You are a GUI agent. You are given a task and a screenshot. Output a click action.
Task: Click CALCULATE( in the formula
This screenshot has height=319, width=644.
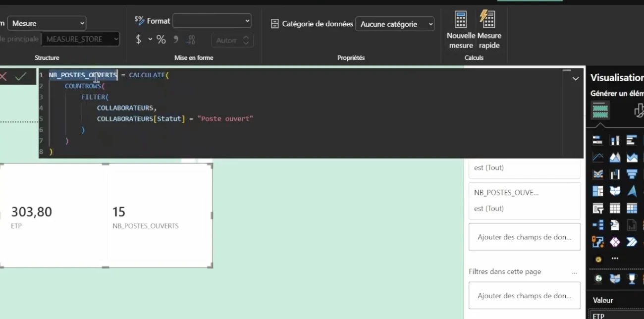(149, 75)
